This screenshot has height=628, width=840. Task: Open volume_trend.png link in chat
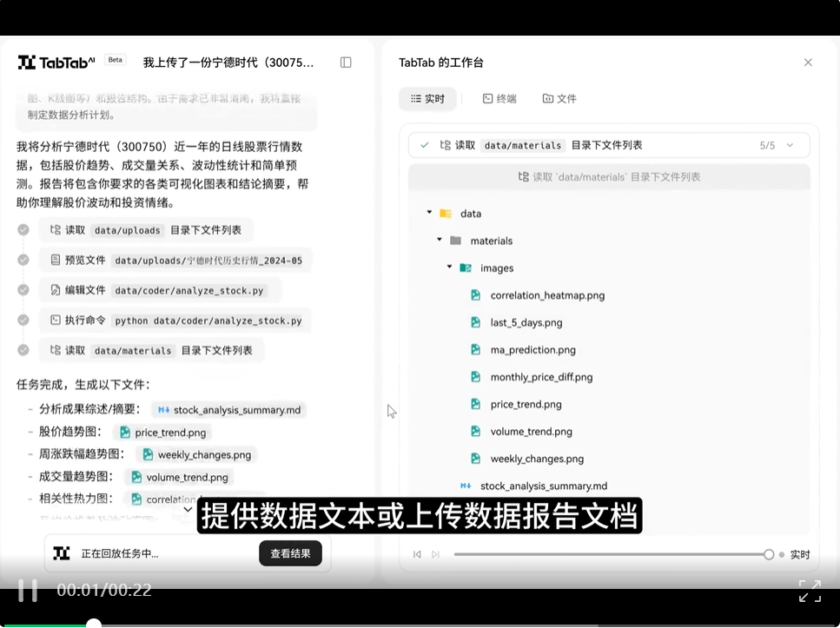tap(180, 477)
